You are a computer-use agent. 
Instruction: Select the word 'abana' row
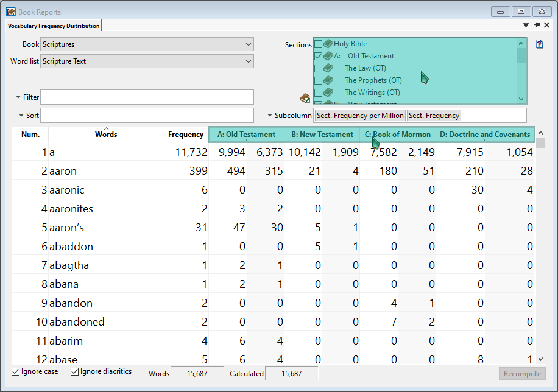[274, 284]
